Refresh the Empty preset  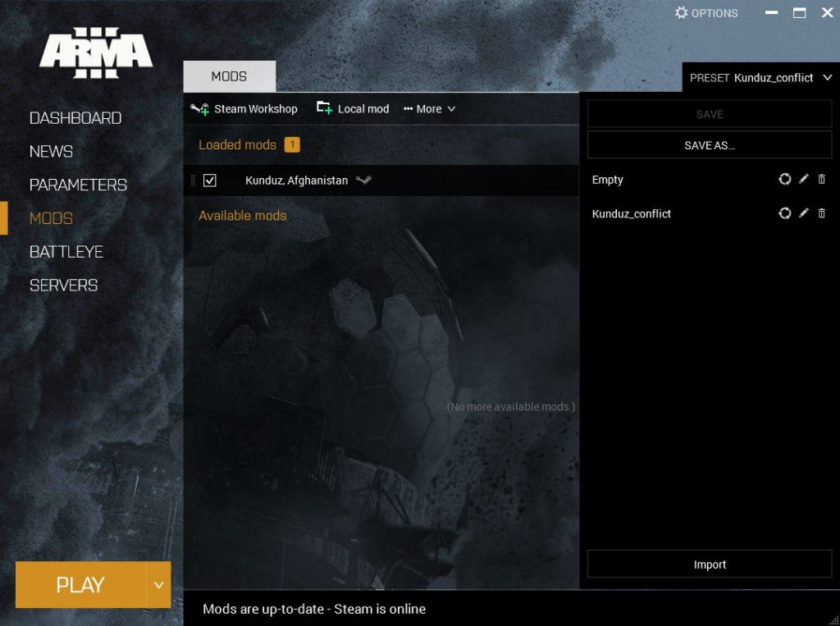click(785, 179)
